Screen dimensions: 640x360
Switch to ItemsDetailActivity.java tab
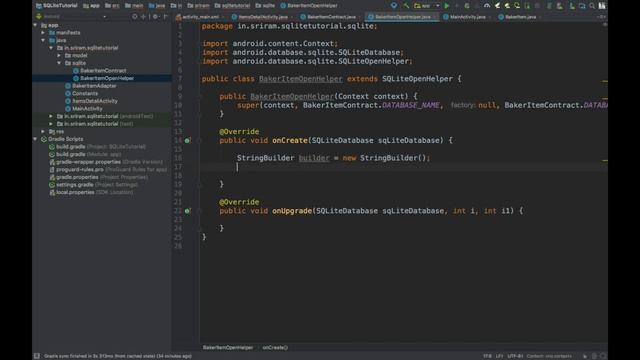tap(263, 17)
